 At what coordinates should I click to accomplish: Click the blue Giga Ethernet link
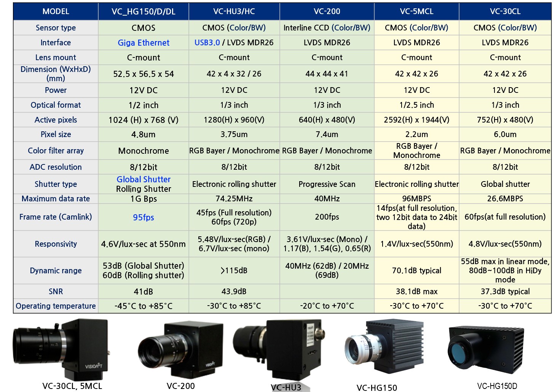144,43
